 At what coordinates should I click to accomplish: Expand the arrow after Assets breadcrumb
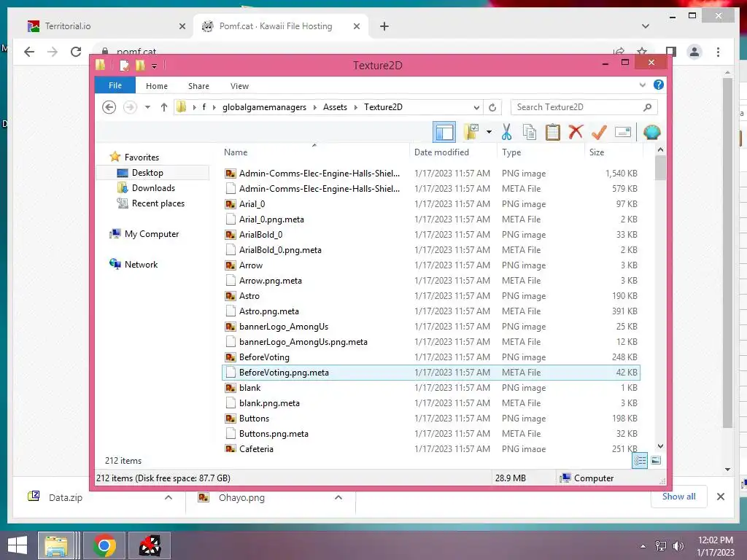point(356,108)
